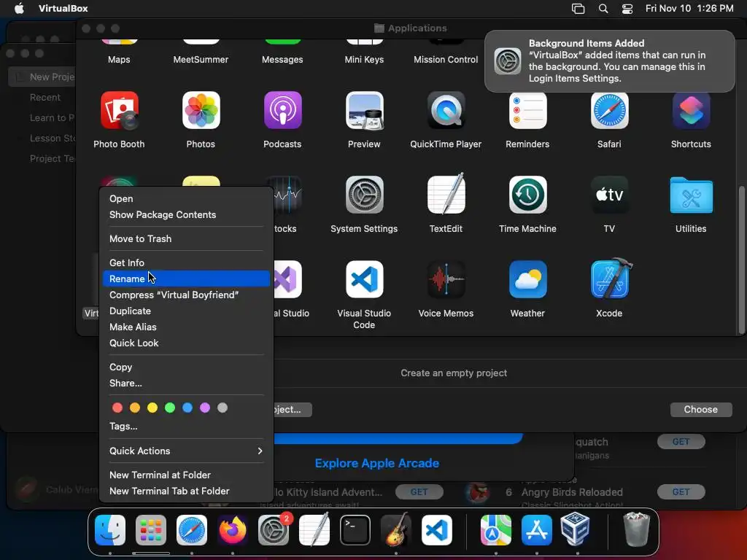
Task: Apply the orange tag color
Action: pos(135,408)
